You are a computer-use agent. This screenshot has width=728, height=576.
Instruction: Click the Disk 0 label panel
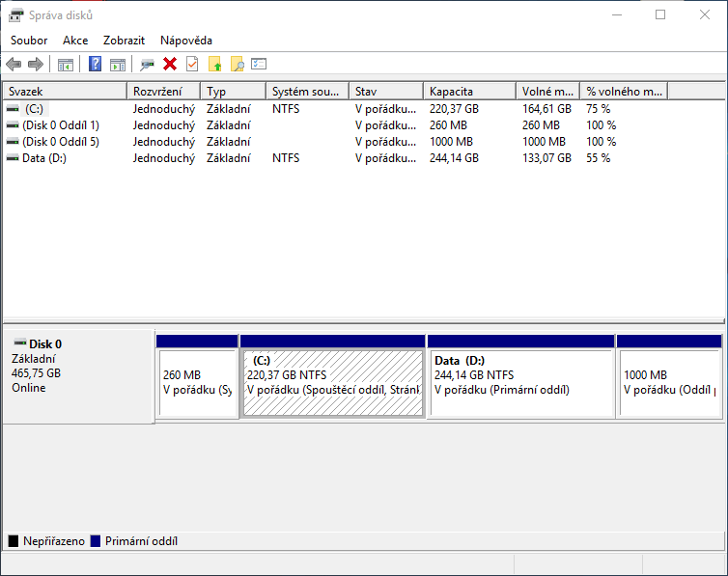click(77, 376)
